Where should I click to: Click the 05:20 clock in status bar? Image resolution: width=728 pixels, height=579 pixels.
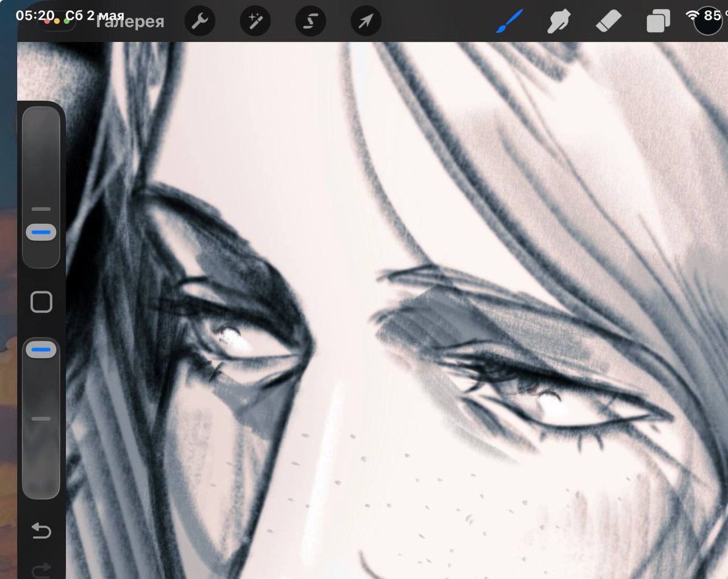pyautogui.click(x=36, y=15)
